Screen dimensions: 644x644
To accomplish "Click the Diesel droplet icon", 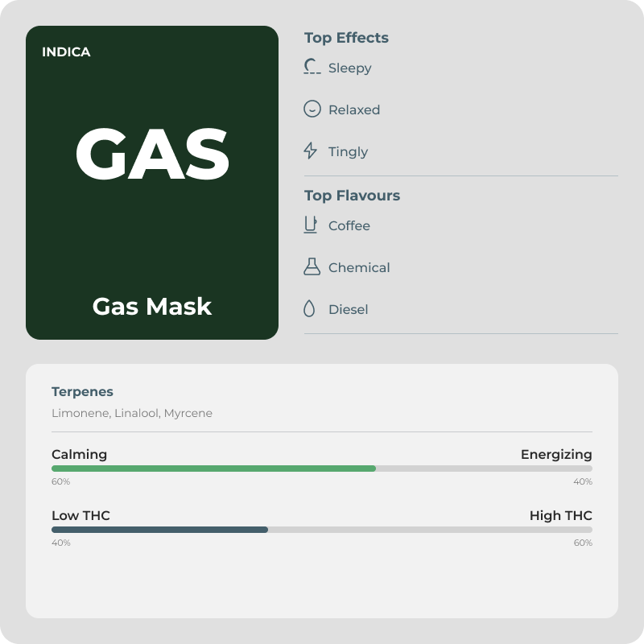I will click(309, 308).
